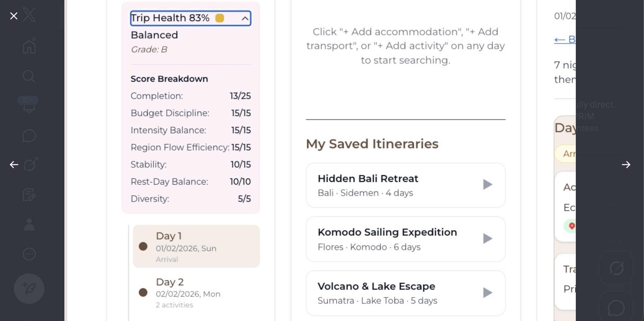Open the Search magnifier in sidebar
This screenshot has height=321, width=644.
pyautogui.click(x=29, y=76)
